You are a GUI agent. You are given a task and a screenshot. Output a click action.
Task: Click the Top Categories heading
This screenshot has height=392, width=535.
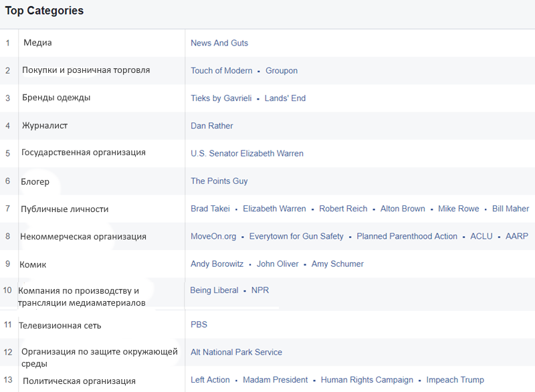click(x=44, y=11)
